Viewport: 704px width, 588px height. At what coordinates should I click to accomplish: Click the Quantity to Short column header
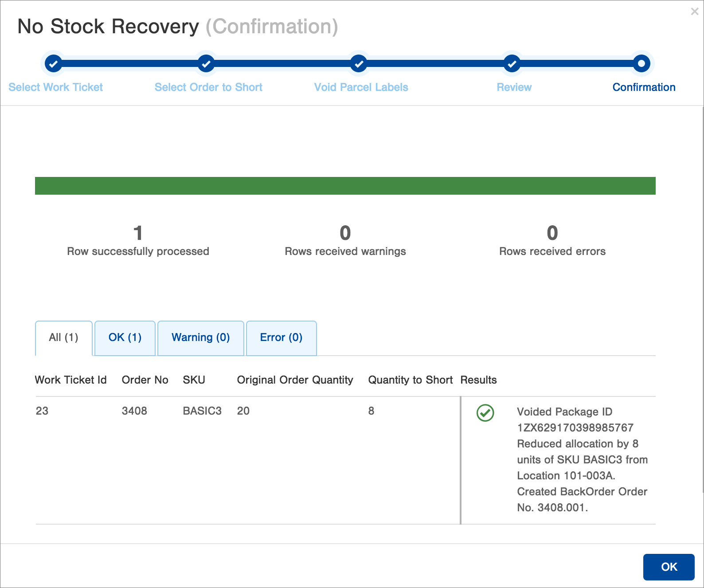411,380
